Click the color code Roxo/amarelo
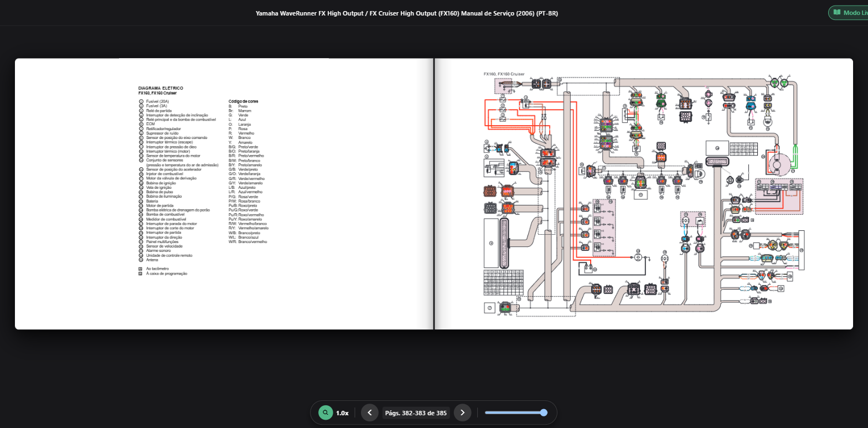 (250, 219)
